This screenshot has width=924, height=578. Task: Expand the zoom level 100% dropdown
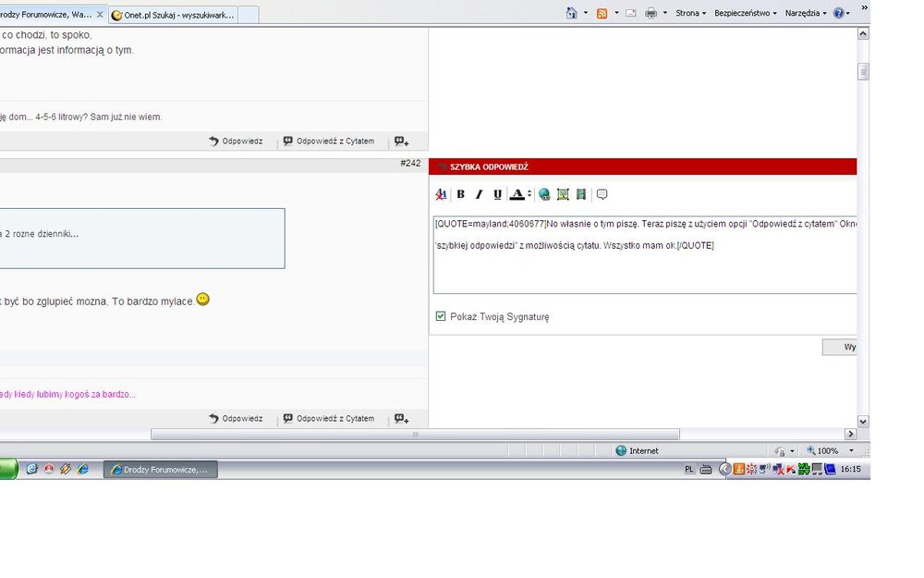pos(851,451)
